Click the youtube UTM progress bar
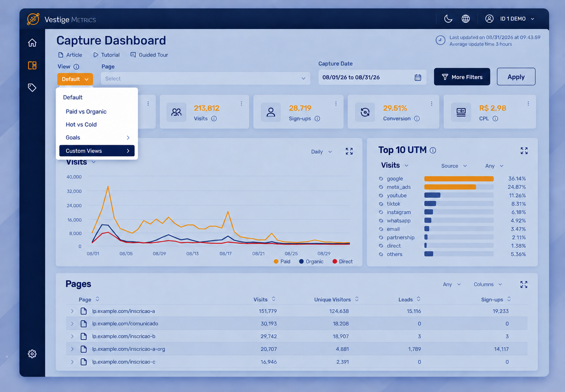 (x=459, y=195)
